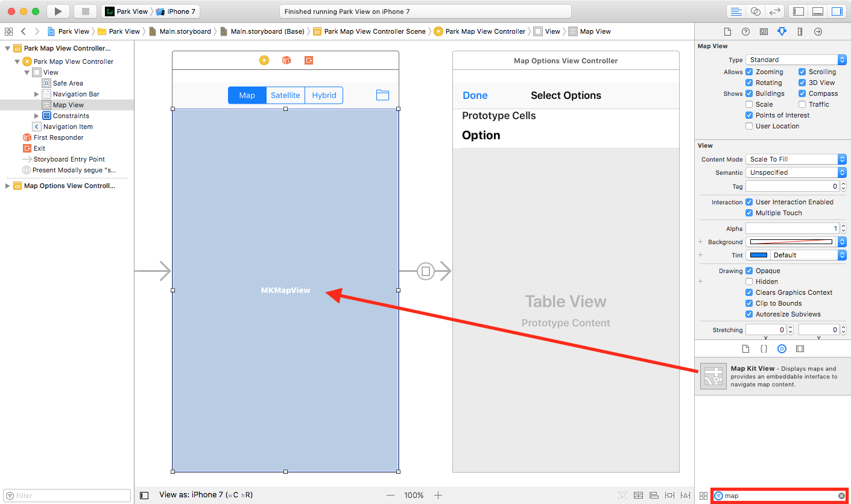Click the Run (play) button
The height and width of the screenshot is (504, 851).
58,11
